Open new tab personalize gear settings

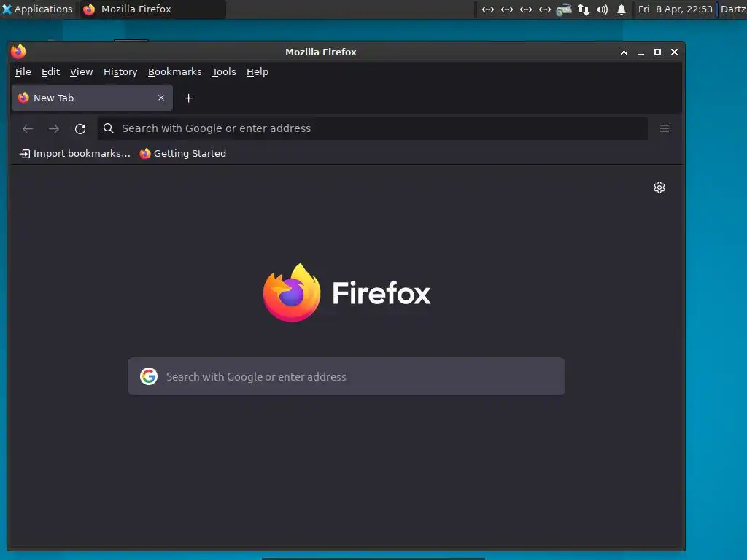pos(659,187)
